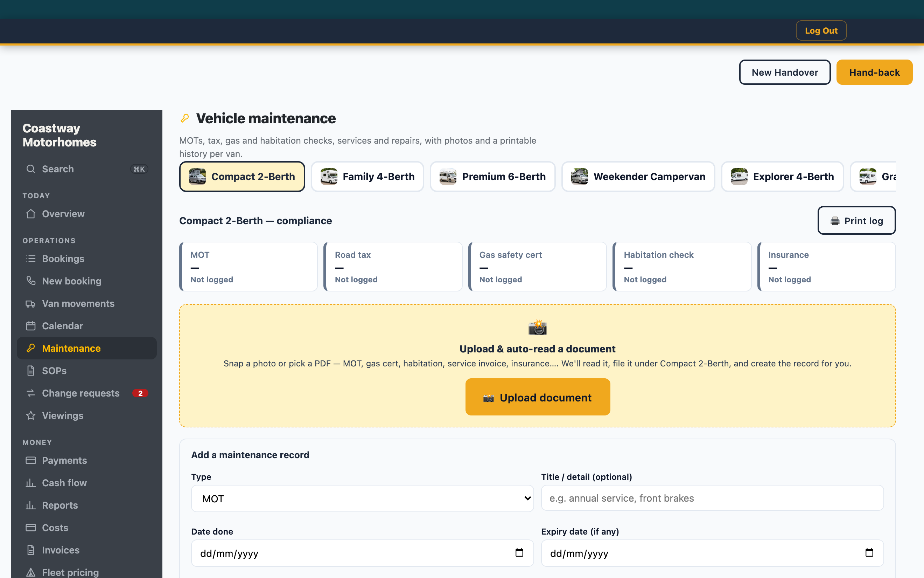This screenshot has width=924, height=578.
Task: Select the Compact 2-Berth van tab
Action: pos(242,177)
